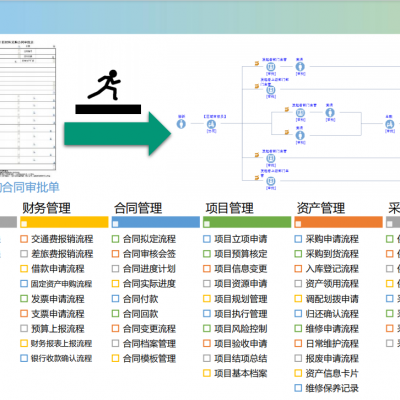The image size is (400, 400).
Task: Check the 交通费报销流程 box
Action: coord(24,239)
